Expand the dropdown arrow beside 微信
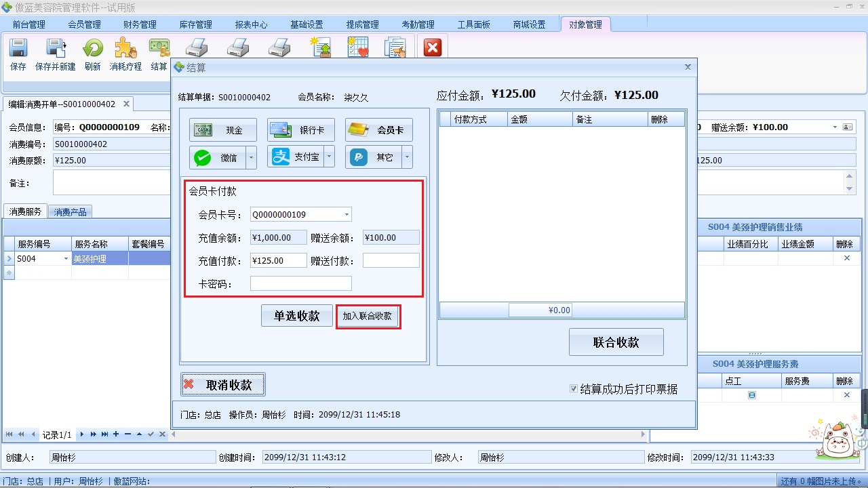 tap(250, 157)
